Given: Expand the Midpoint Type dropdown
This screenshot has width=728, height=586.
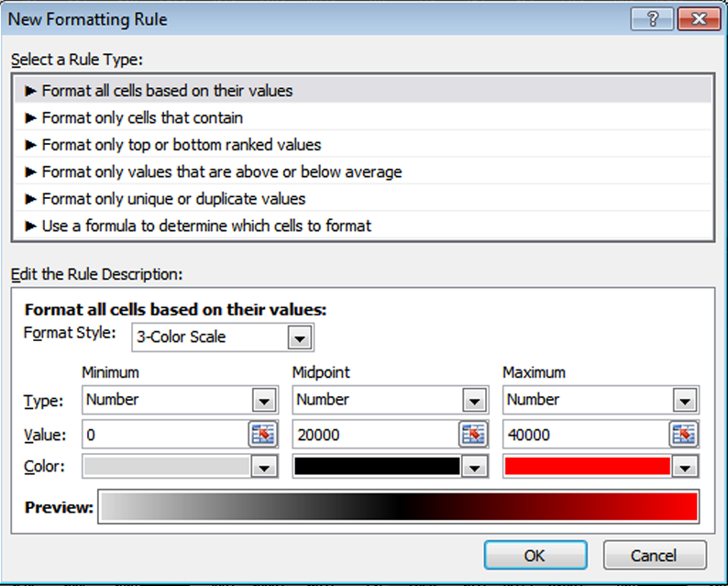Looking at the screenshot, I should point(473,400).
